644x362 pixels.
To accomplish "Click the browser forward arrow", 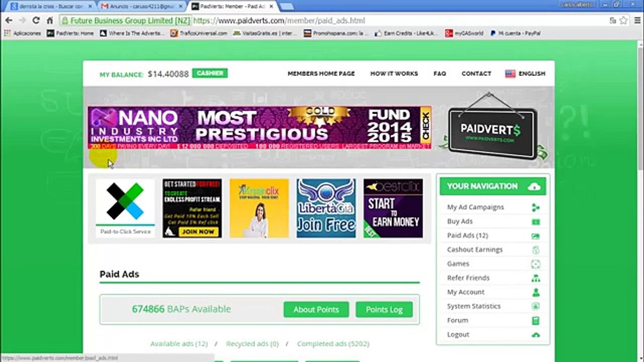I will 22,21.
